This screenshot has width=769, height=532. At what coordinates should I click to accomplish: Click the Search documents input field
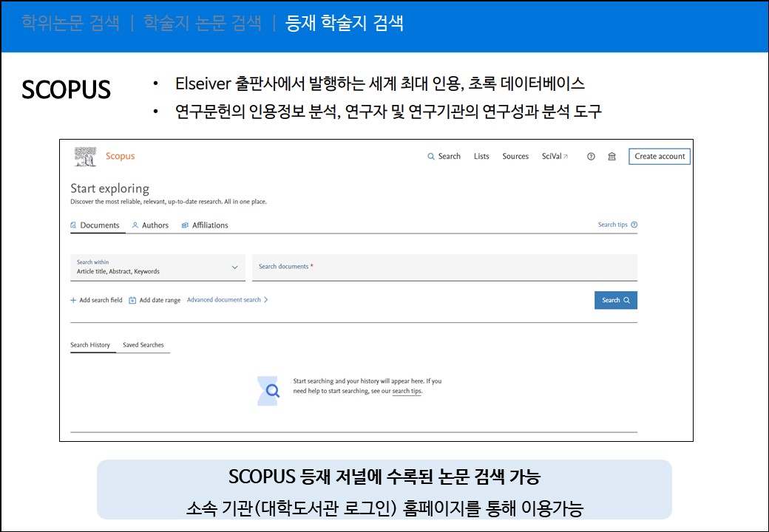click(445, 267)
